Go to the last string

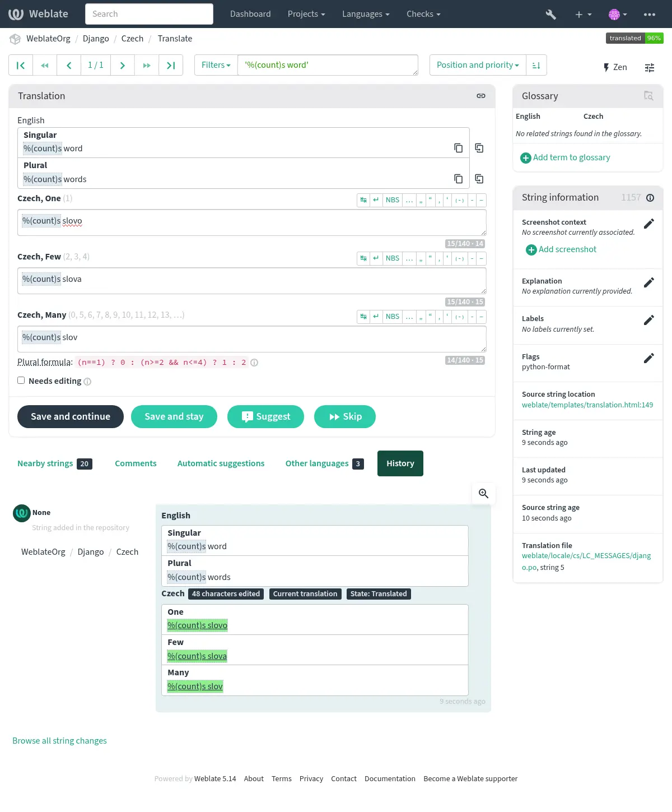[x=171, y=65]
